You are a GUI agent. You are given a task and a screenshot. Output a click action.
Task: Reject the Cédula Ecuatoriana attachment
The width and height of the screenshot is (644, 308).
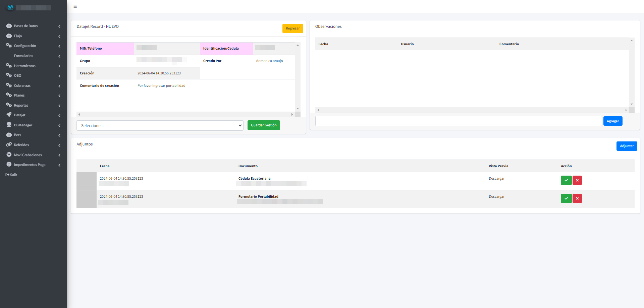coord(577,180)
